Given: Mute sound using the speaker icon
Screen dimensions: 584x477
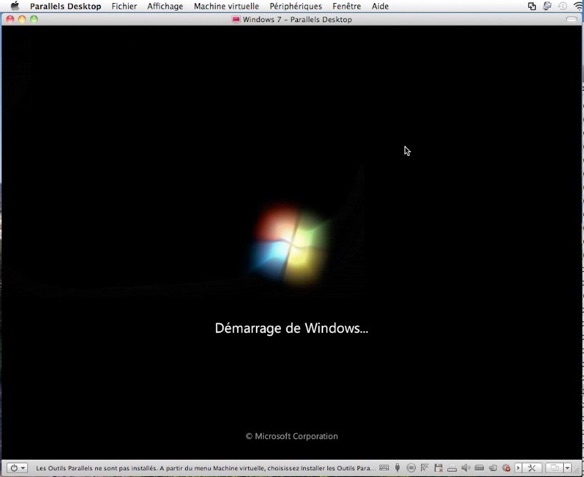Looking at the screenshot, I should pos(466,468).
